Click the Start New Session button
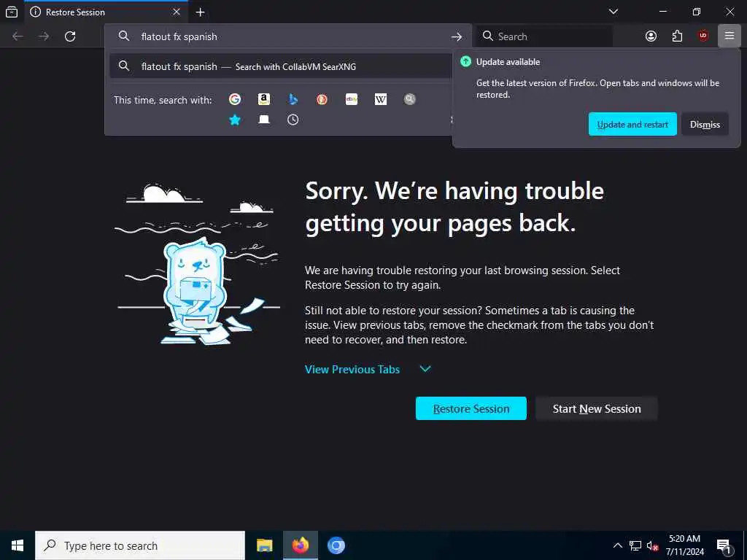 click(x=597, y=408)
